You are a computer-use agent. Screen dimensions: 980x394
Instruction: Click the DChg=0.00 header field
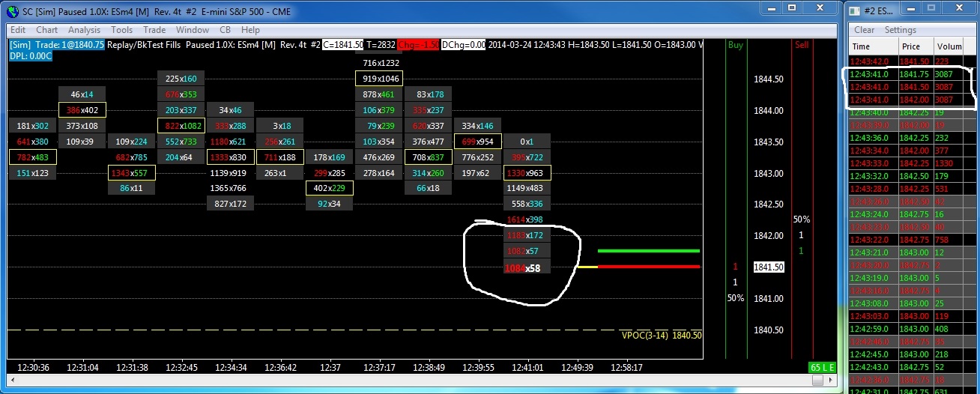[x=463, y=45]
